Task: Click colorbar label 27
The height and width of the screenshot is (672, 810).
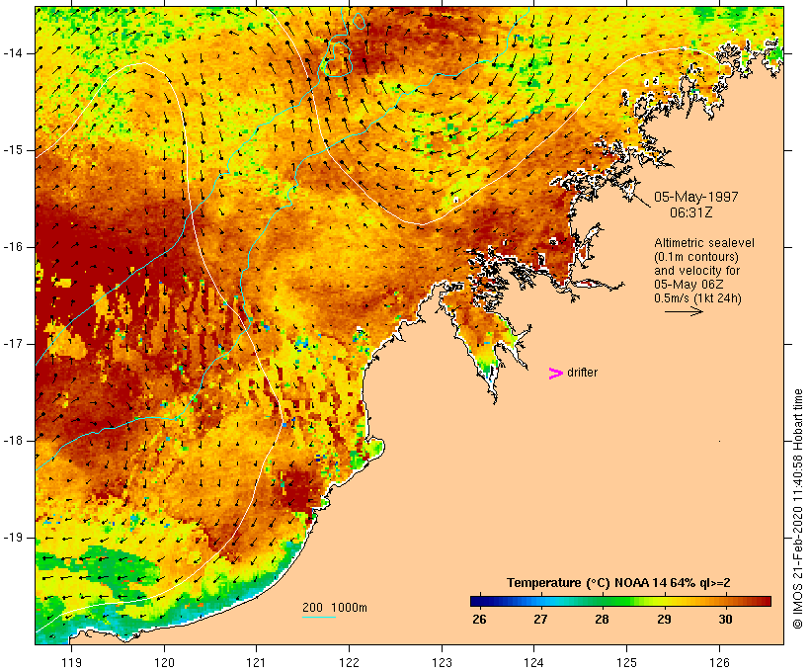Action: pyautogui.click(x=540, y=619)
